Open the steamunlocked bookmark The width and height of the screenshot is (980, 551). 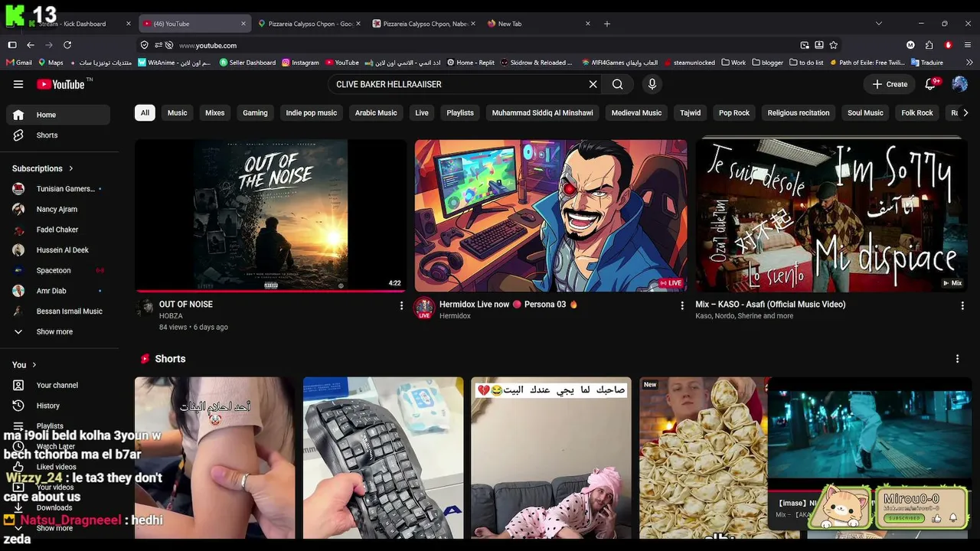[689, 63]
